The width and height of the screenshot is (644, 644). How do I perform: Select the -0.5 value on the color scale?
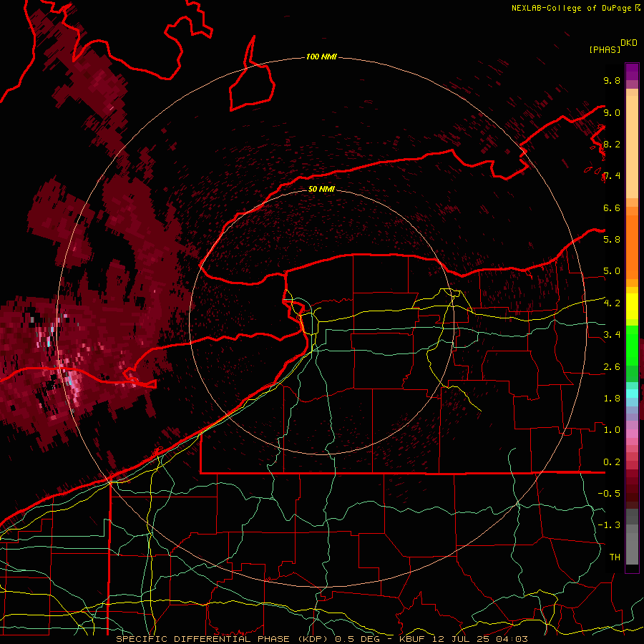(x=609, y=493)
